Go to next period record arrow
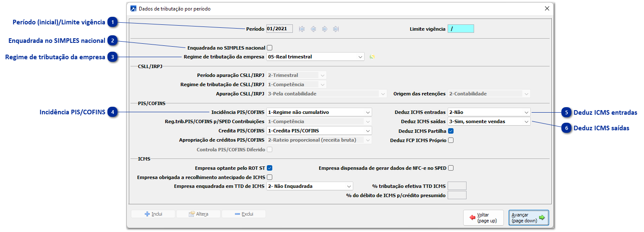644x232 pixels. [x=324, y=29]
